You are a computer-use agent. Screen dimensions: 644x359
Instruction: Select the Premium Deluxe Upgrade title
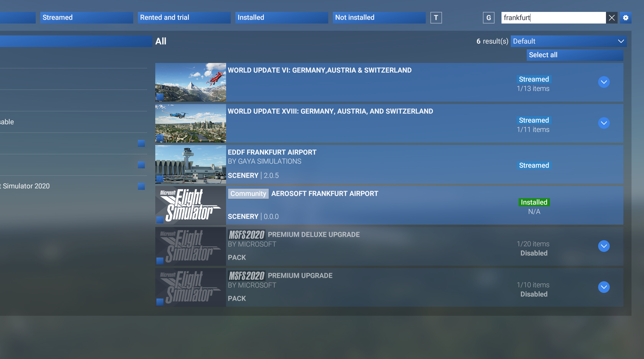click(314, 234)
